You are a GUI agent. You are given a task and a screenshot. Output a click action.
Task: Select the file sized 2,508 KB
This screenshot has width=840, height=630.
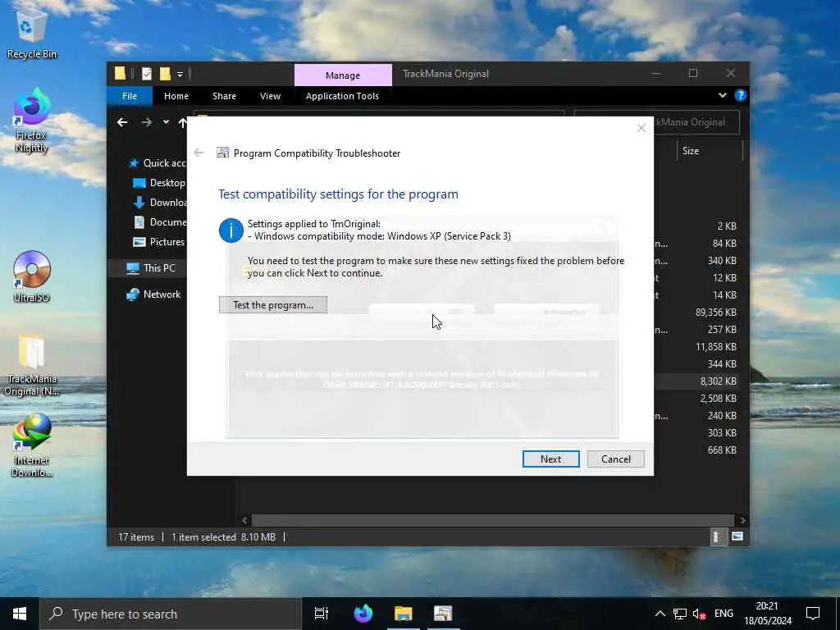(696, 399)
